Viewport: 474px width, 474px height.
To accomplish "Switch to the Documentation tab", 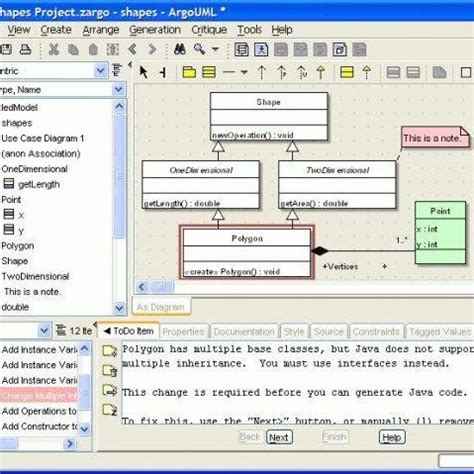I will tap(244, 332).
